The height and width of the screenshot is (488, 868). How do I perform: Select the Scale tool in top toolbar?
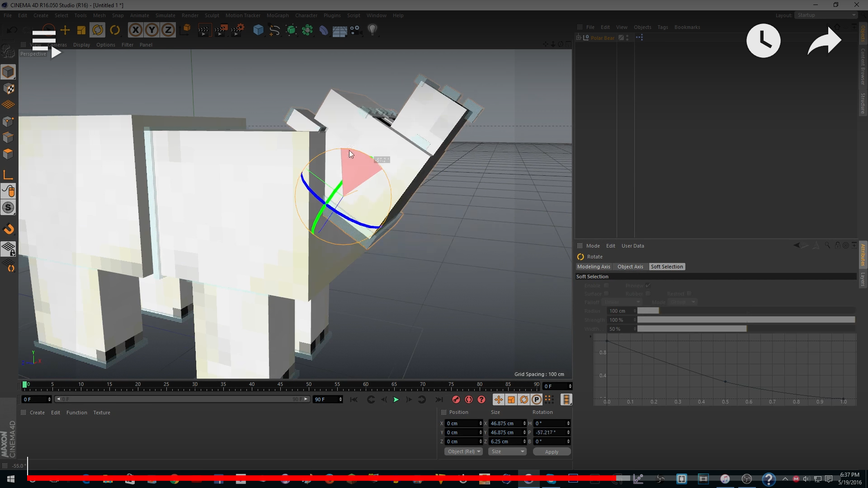click(x=81, y=30)
